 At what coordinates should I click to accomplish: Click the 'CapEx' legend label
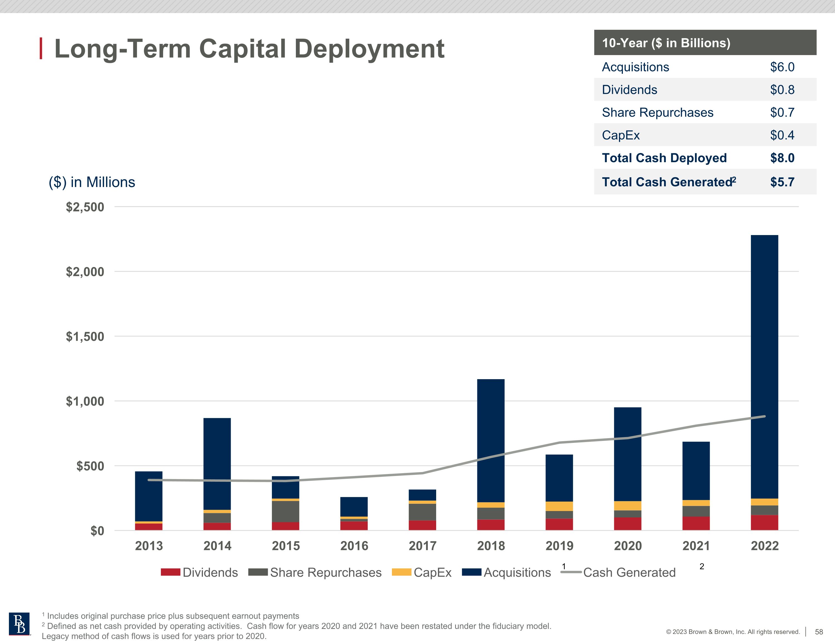pos(433,573)
